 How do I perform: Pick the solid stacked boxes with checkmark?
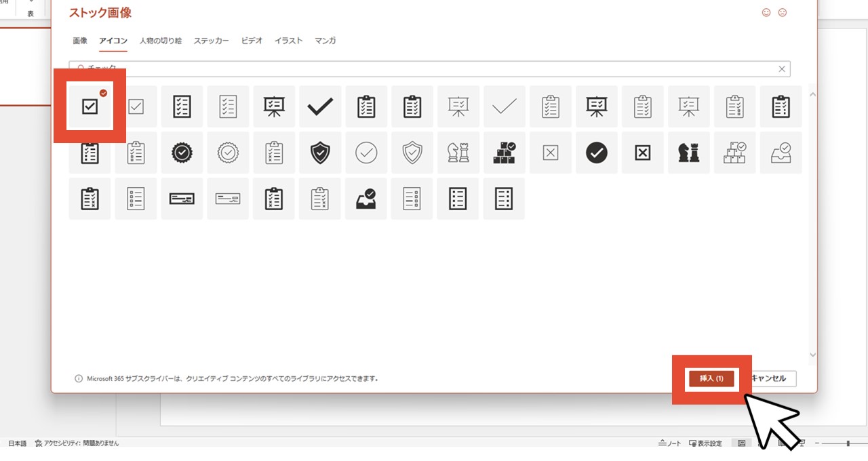(x=505, y=153)
